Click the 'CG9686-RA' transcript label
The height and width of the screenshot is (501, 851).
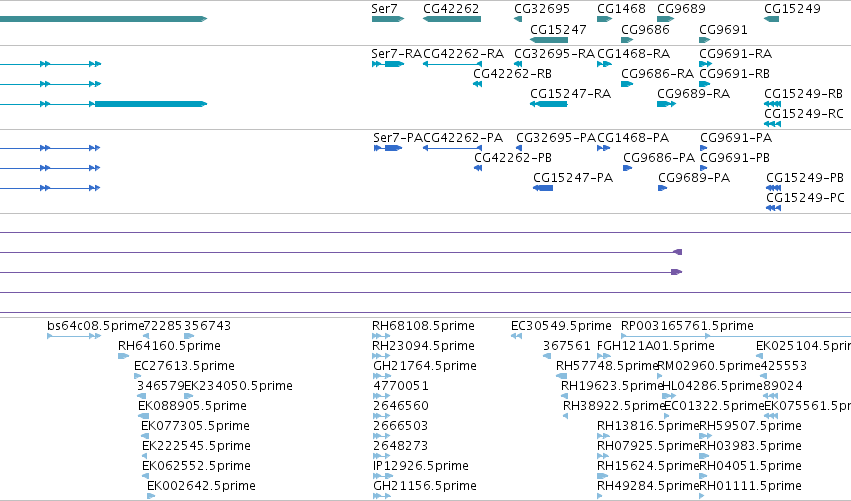(657, 74)
